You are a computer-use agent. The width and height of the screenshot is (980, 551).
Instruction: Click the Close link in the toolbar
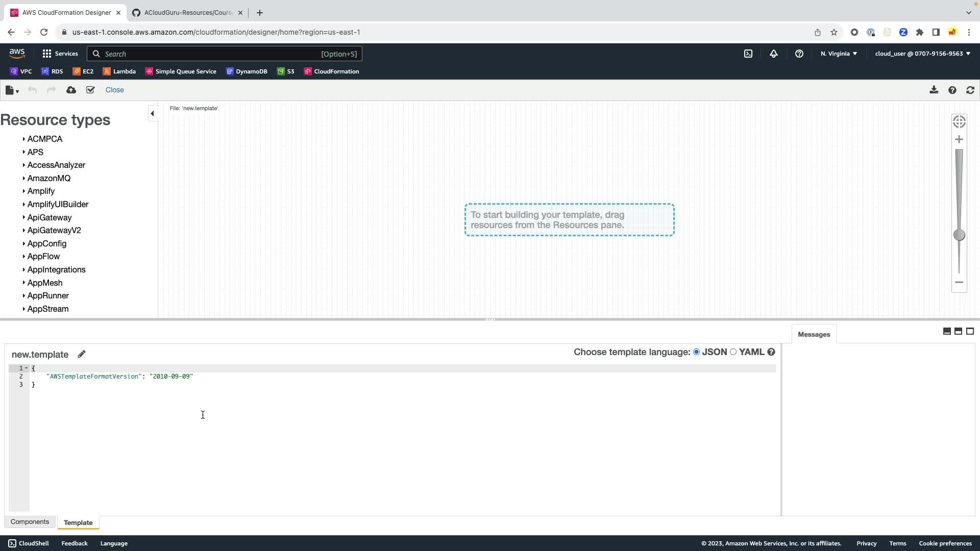pos(114,90)
